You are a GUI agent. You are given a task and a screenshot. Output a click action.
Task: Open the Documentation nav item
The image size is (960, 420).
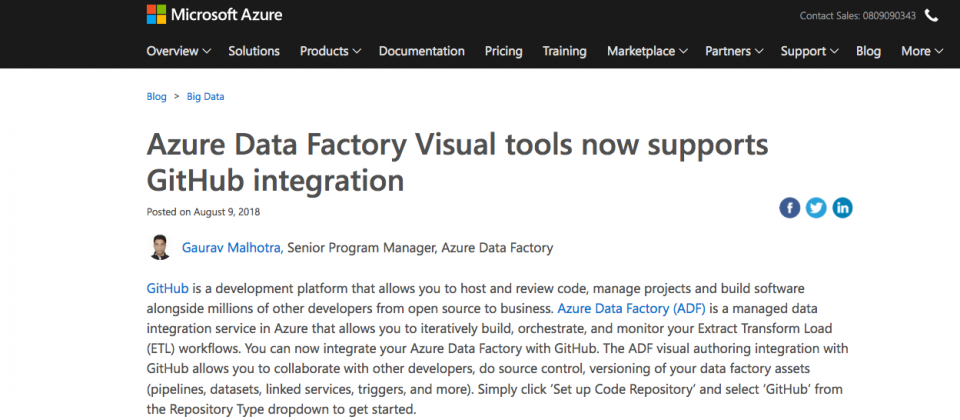[x=422, y=51]
